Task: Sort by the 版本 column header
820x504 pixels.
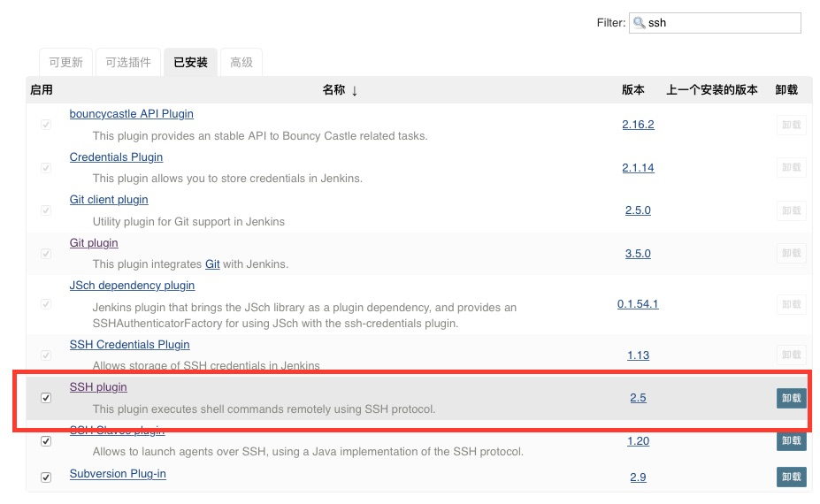Action: (632, 90)
